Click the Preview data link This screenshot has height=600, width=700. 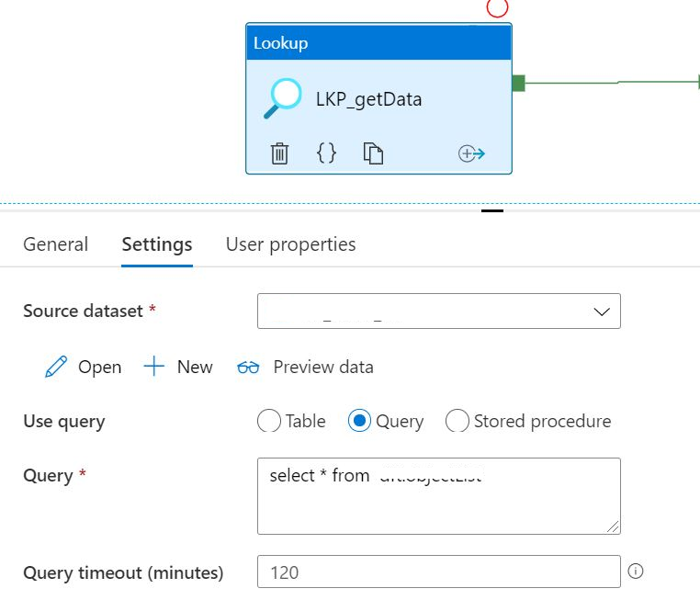point(323,367)
